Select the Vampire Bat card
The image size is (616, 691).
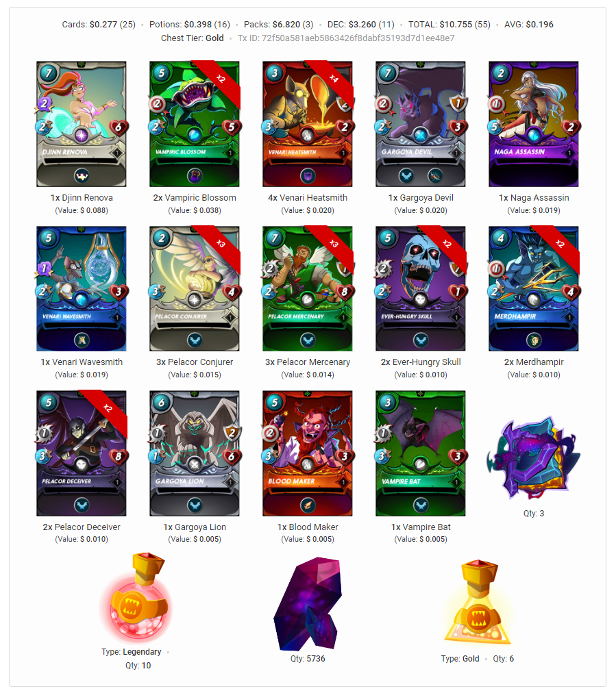tap(421, 453)
